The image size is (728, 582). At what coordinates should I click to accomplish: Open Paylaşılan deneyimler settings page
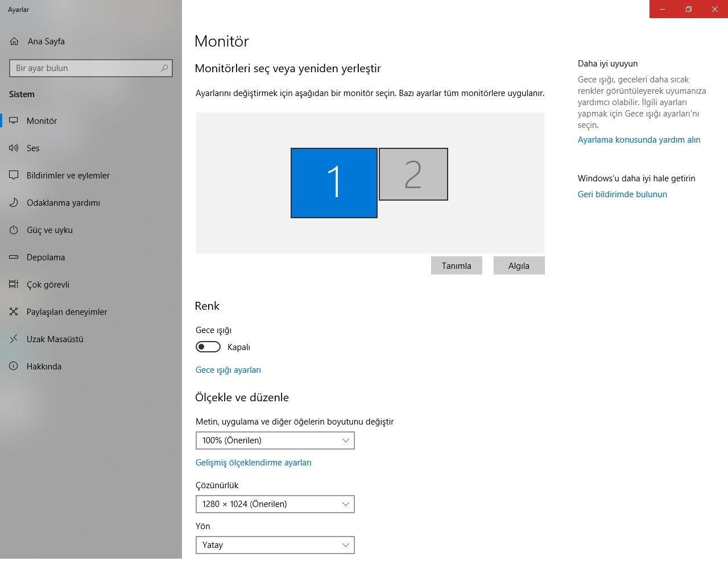click(x=91, y=312)
